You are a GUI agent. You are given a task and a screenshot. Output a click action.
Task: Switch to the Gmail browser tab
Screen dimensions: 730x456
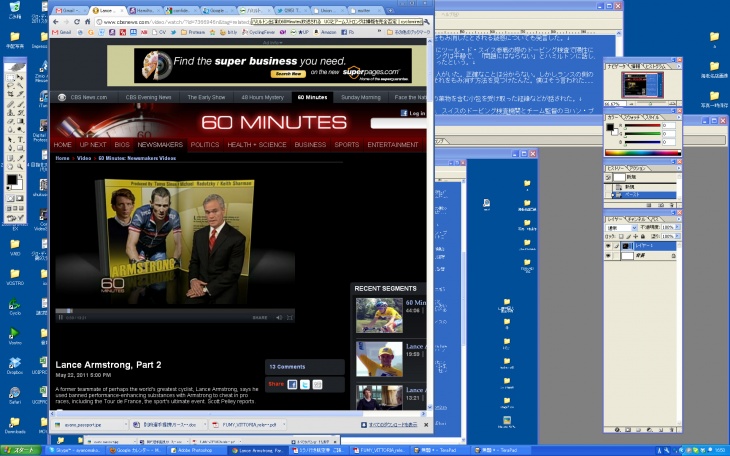coord(70,10)
